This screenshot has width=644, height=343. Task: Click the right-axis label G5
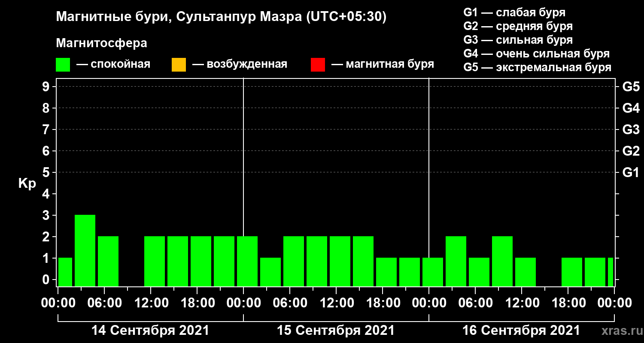pos(631,87)
